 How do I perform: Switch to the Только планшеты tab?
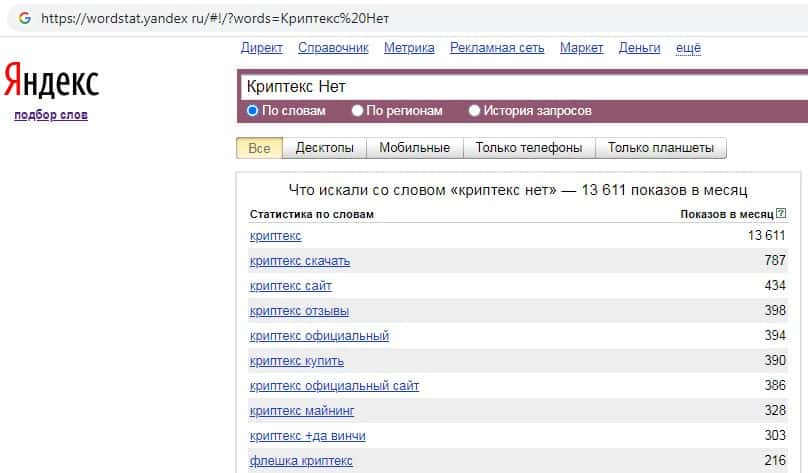click(661, 148)
